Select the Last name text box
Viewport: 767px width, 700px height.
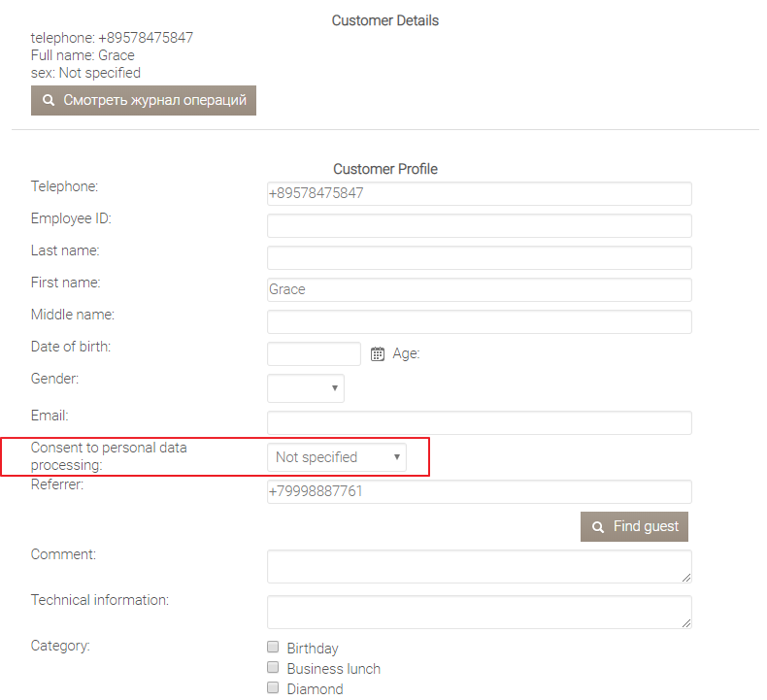479,257
